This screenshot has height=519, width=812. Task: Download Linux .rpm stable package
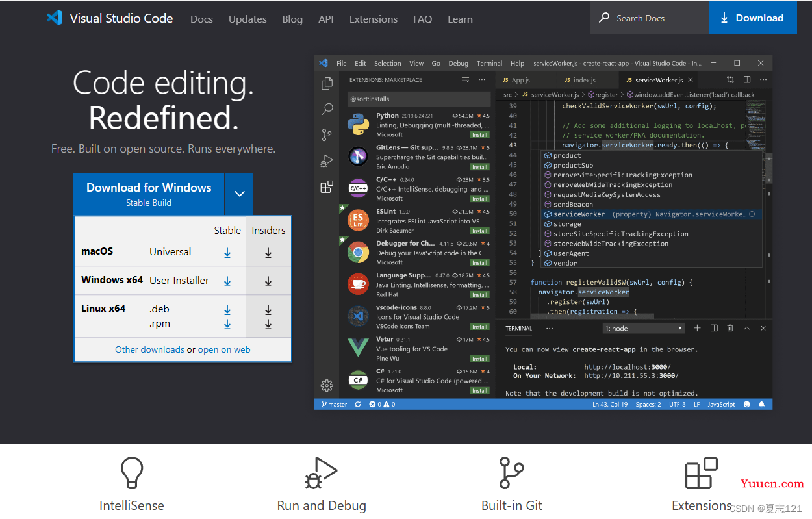(227, 324)
